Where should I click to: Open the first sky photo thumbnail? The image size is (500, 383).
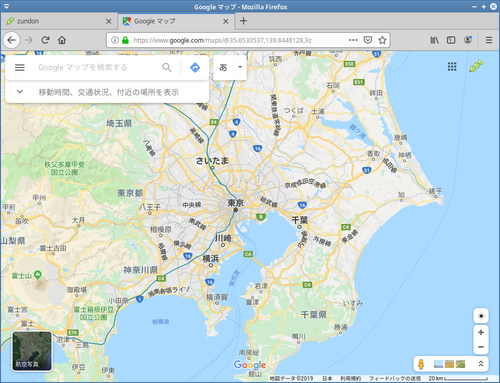pyautogui.click(x=438, y=364)
